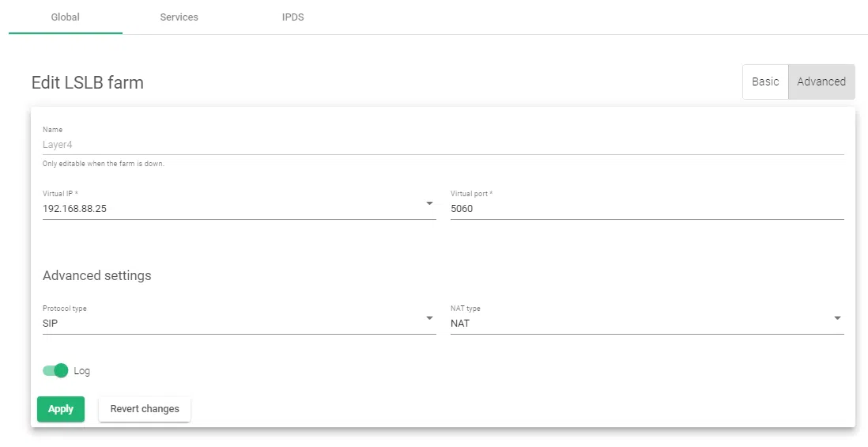Switch to Basic settings view
Image resolution: width=868 pixels, height=447 pixels.
tap(765, 81)
